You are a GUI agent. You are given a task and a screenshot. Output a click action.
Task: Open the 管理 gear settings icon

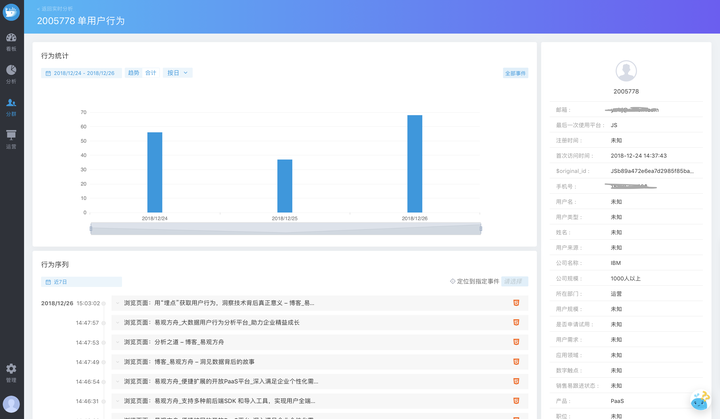11,368
